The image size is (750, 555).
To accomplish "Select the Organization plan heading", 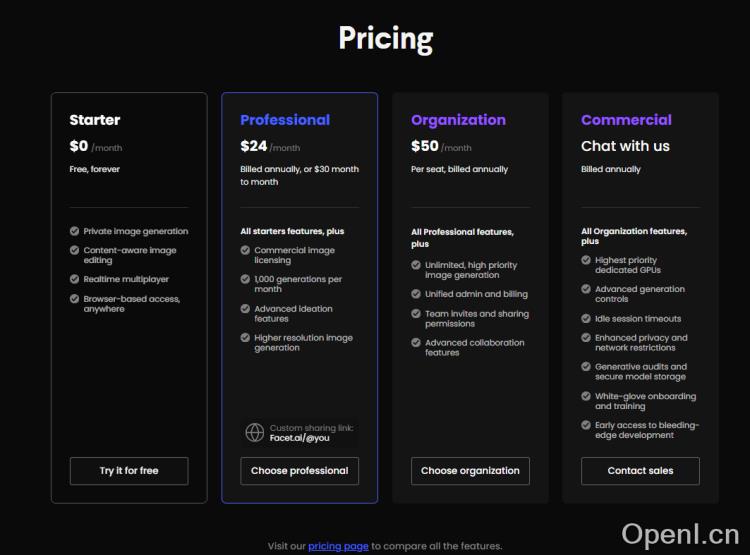I will 458,120.
